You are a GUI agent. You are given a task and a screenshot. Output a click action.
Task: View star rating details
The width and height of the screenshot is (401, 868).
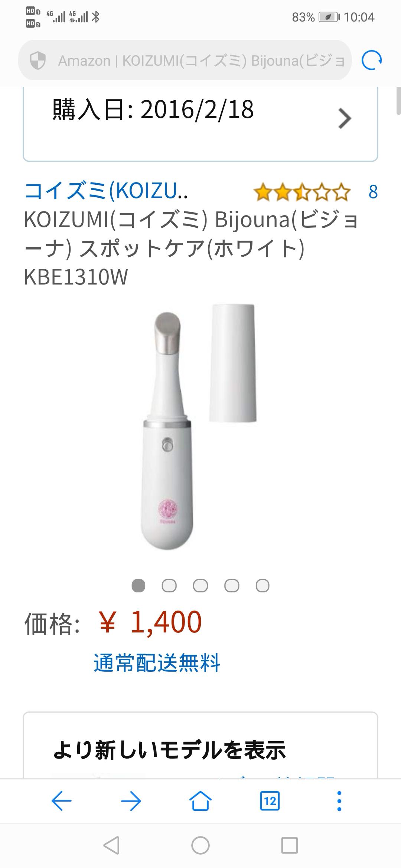(302, 192)
